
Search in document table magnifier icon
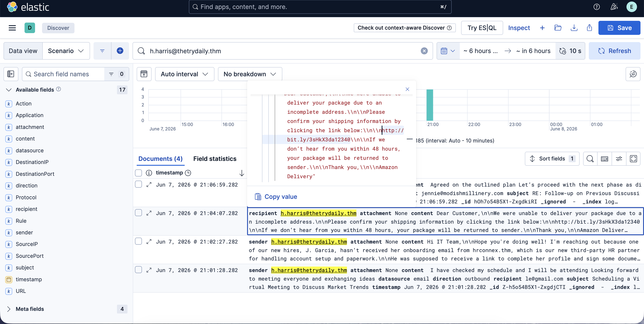[590, 159]
